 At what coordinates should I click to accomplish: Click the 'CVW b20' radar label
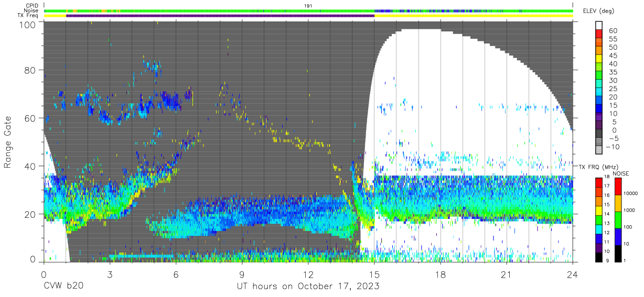tap(62, 286)
